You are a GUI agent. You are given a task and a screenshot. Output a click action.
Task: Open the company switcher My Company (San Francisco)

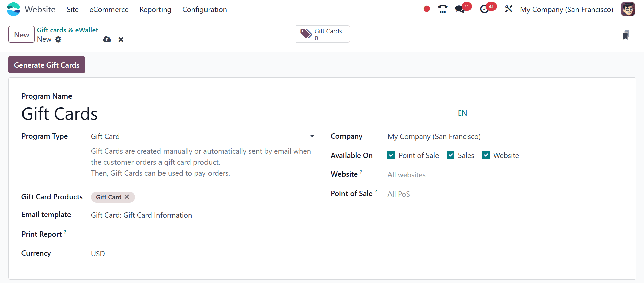[x=566, y=9]
